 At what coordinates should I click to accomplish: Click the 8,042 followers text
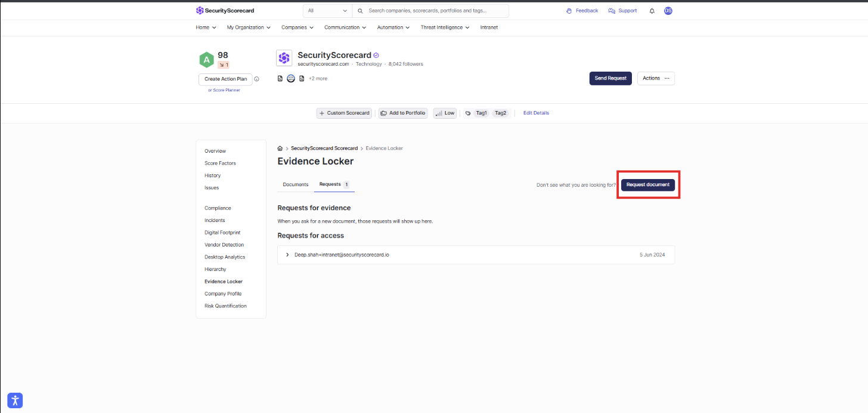(406, 64)
